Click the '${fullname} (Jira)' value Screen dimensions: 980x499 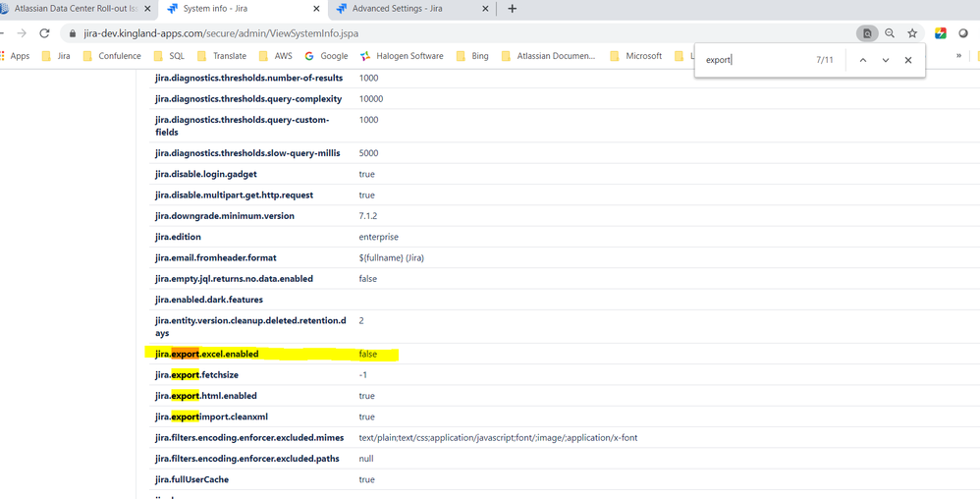391,257
